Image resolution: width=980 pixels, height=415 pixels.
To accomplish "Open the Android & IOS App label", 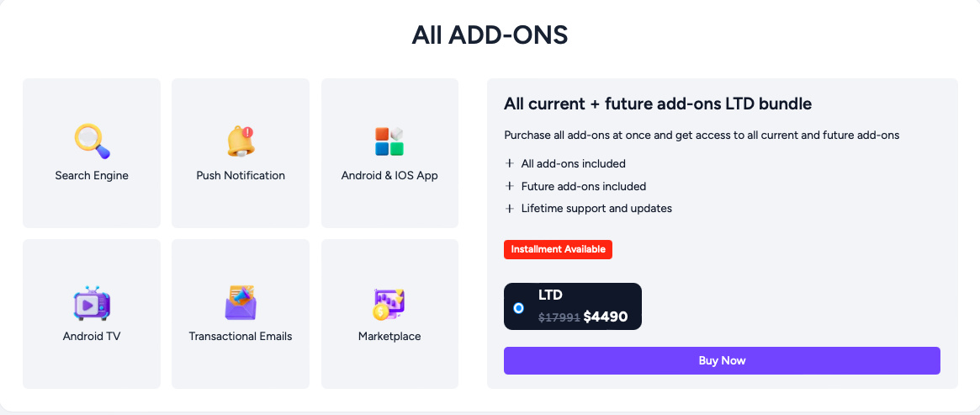I will 389,176.
